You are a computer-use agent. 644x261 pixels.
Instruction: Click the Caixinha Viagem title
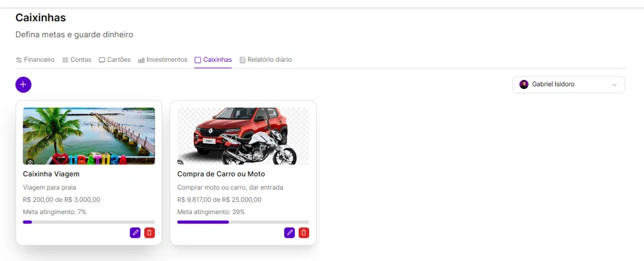tap(52, 174)
